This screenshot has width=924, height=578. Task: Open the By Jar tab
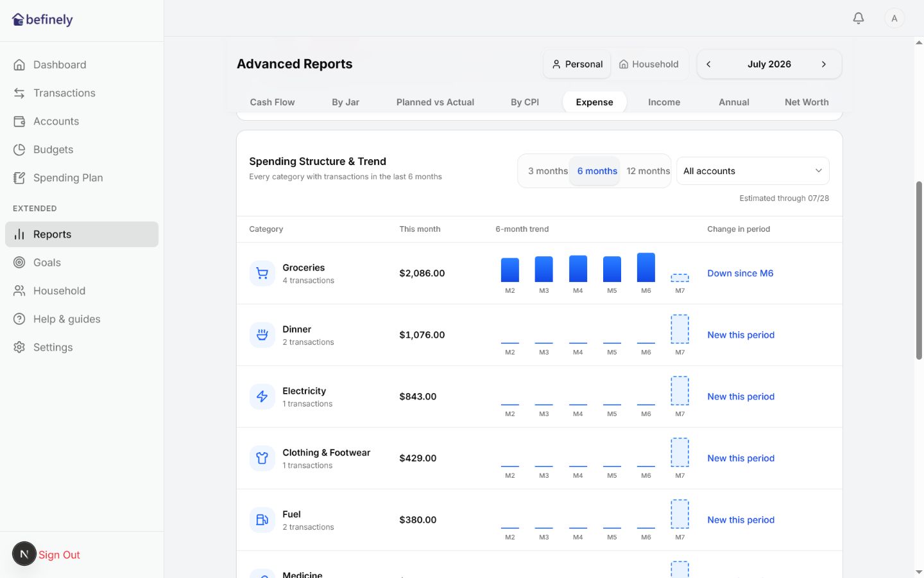click(345, 102)
